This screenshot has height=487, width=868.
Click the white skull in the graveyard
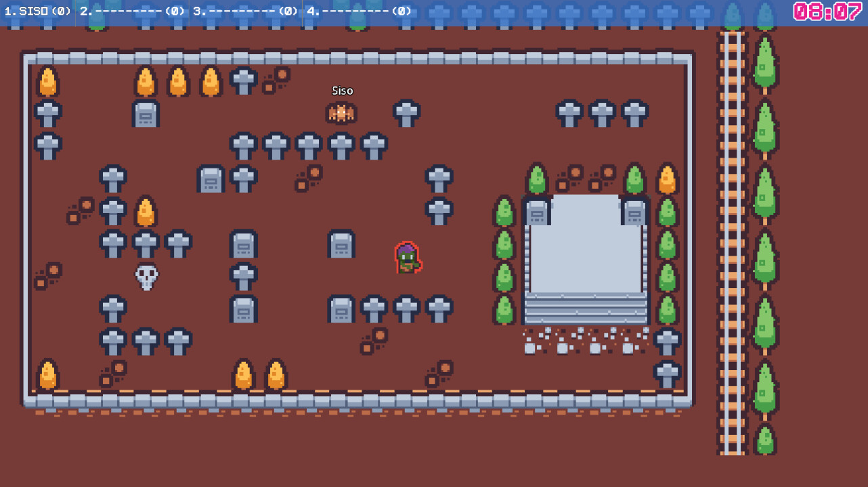[146, 276]
